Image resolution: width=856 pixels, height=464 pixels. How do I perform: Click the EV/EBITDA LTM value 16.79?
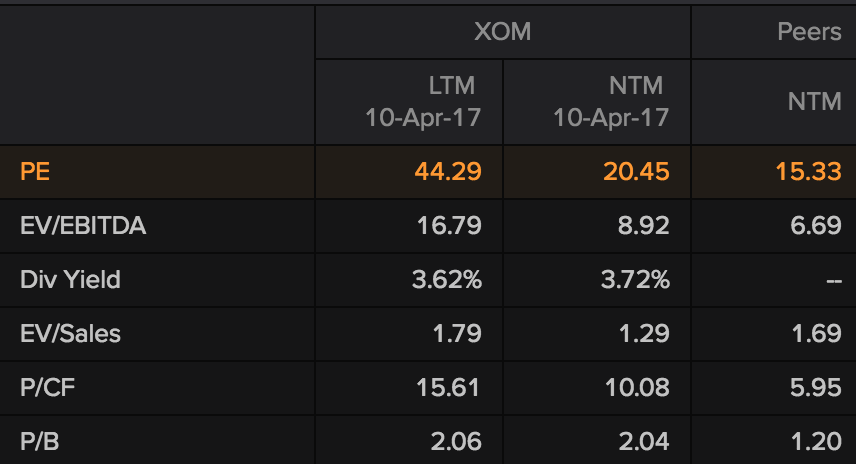448,226
